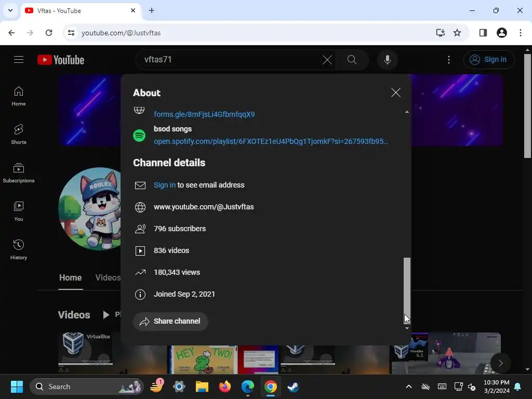Click the About dialog scrollbar thumb
Screen dimensions: 532x399
(x=407, y=290)
